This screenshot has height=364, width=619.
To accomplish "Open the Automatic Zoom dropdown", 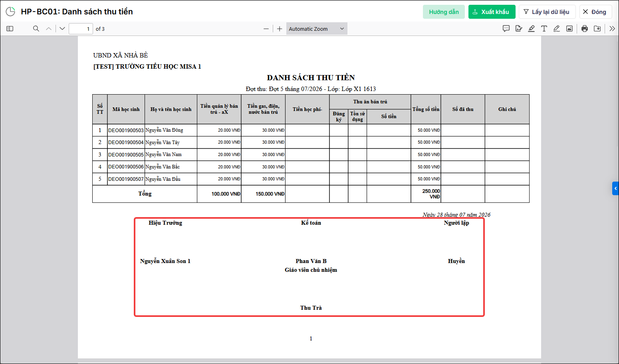I will pos(317,29).
